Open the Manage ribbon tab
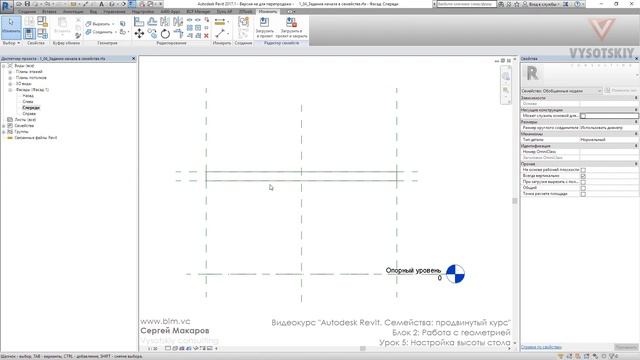 tap(114, 11)
